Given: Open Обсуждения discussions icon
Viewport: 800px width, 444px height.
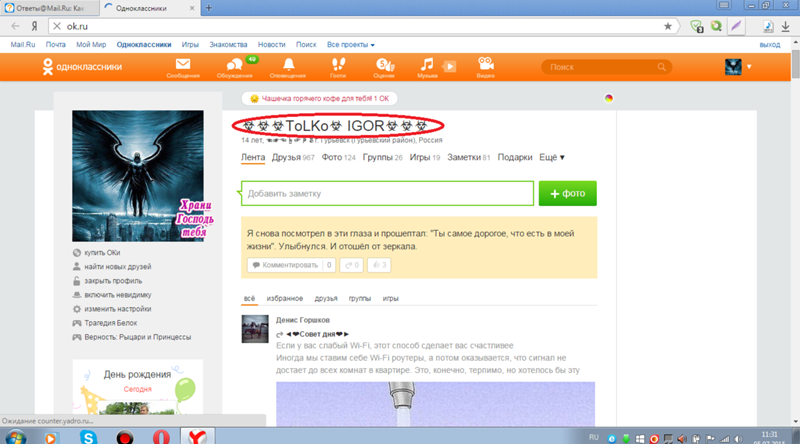Looking at the screenshot, I should pos(235,67).
